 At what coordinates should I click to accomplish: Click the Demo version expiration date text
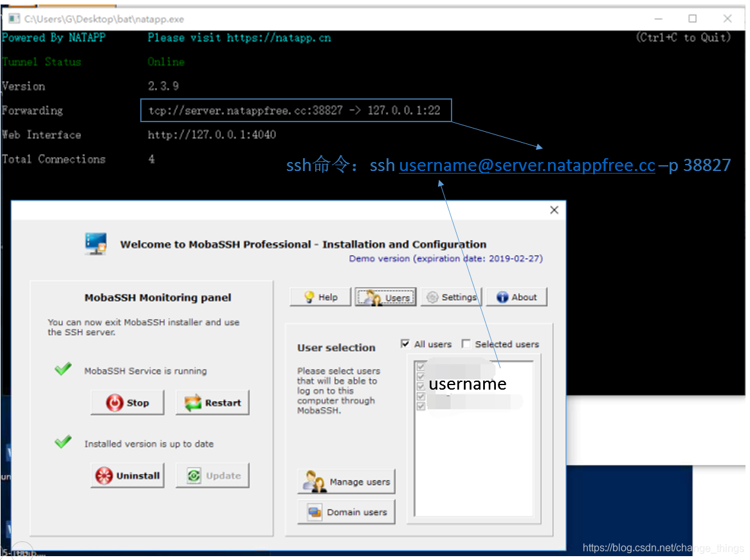446,258
